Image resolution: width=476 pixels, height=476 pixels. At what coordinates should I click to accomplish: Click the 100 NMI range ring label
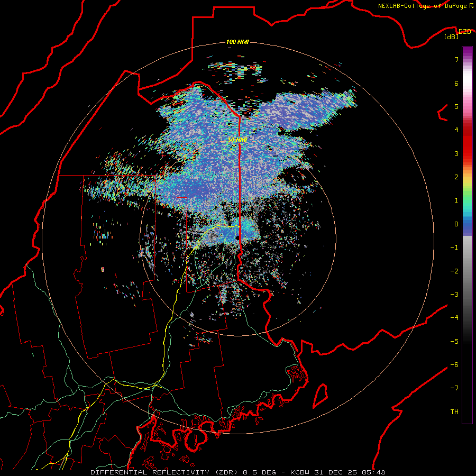237,42
